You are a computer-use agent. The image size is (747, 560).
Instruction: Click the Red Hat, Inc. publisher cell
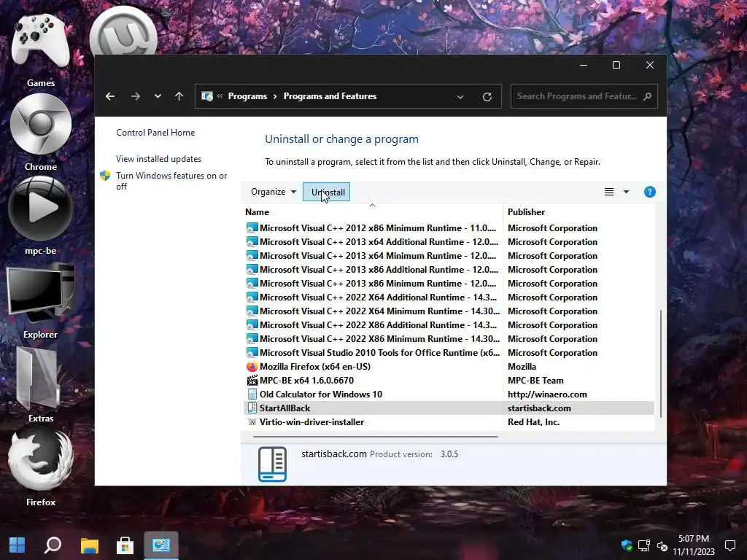click(533, 422)
